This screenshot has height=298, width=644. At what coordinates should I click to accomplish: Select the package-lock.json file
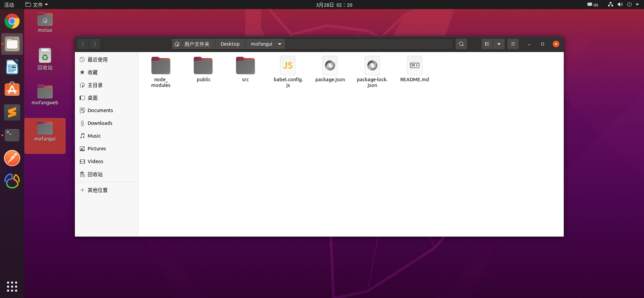tap(372, 72)
